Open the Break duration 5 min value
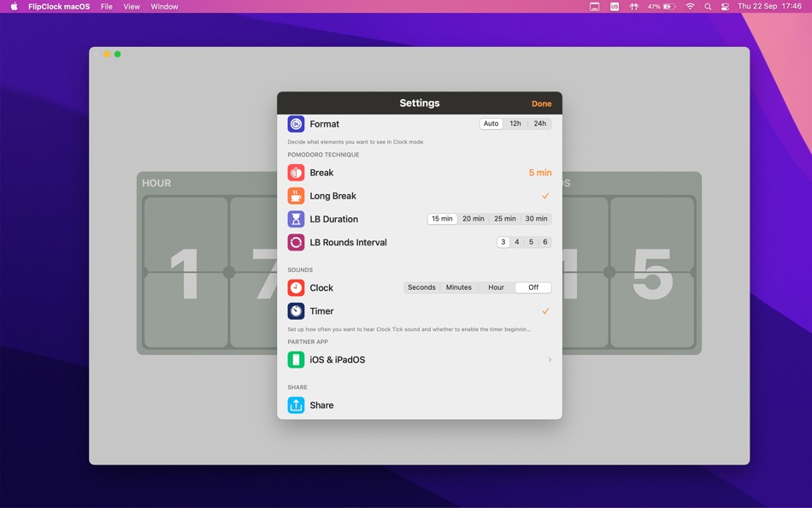 tap(540, 173)
